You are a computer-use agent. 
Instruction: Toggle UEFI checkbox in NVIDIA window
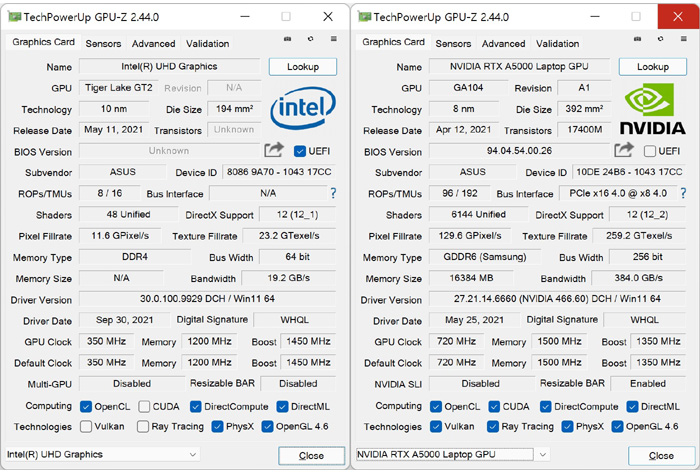pos(650,151)
